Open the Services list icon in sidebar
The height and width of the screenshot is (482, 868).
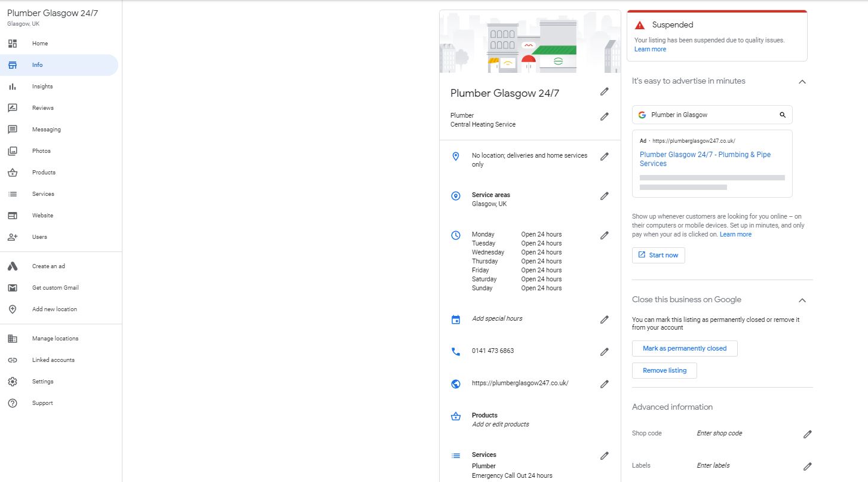13,194
